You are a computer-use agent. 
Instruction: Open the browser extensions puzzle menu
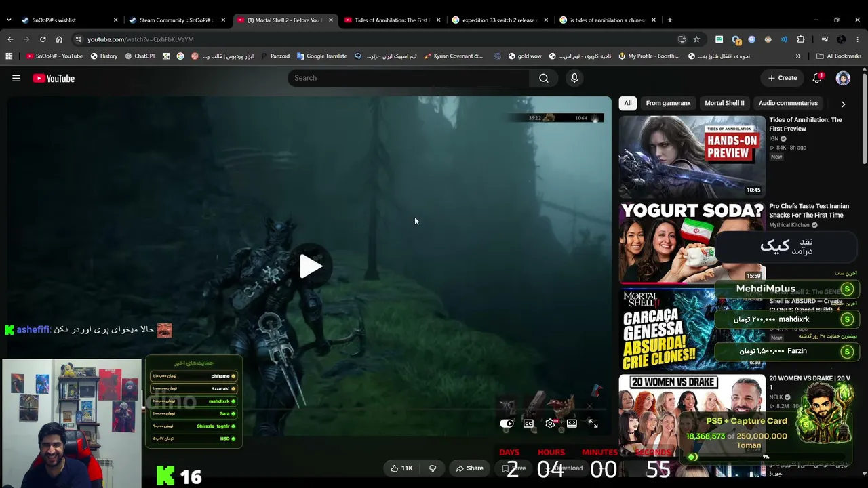point(801,39)
